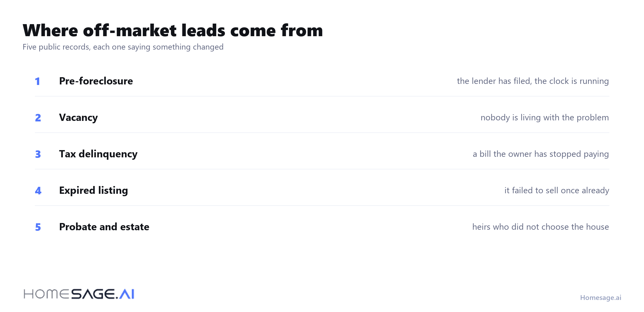
Task: Click the blue number 1 marker
Action: 38,81
